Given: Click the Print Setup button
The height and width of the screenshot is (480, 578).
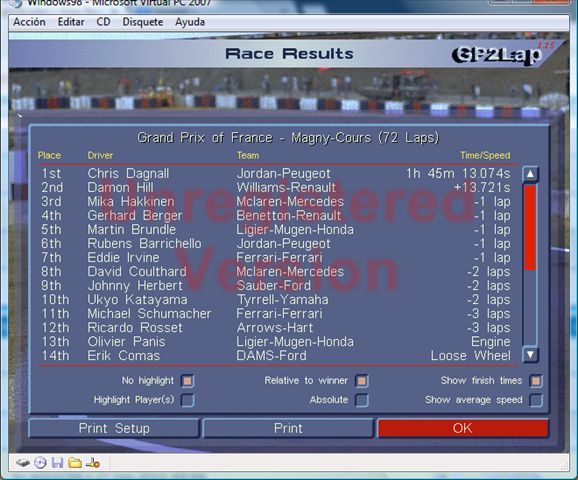Looking at the screenshot, I should click(x=114, y=428).
